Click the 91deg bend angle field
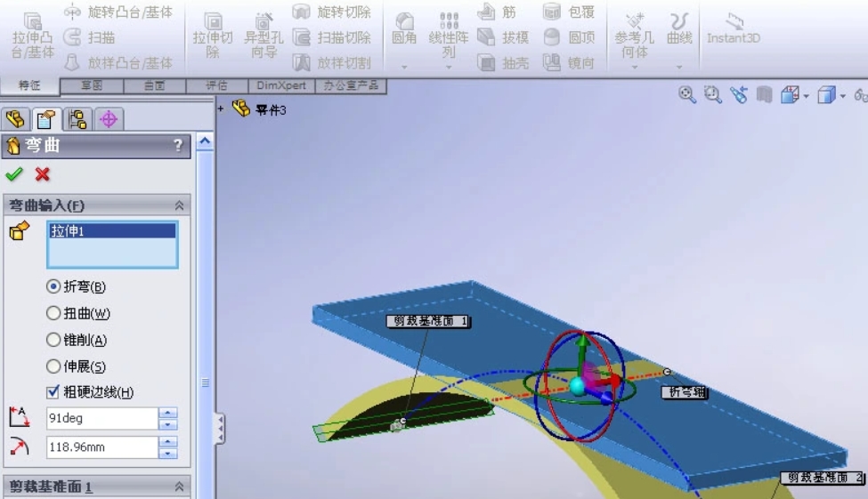868x499 pixels. [x=101, y=418]
